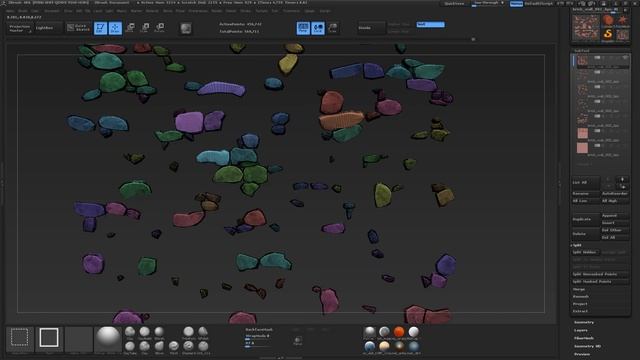Pick the orange material sphere

(399, 332)
